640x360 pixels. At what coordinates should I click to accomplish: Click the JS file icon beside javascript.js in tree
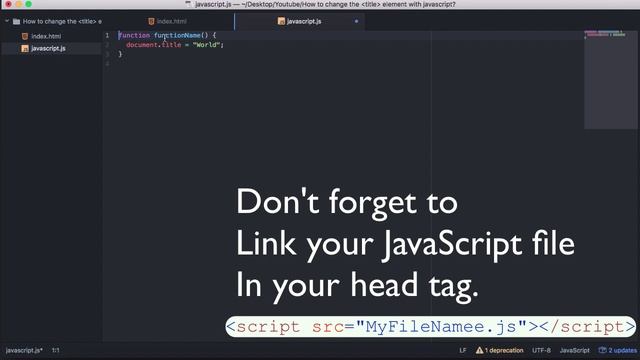[x=25, y=48]
